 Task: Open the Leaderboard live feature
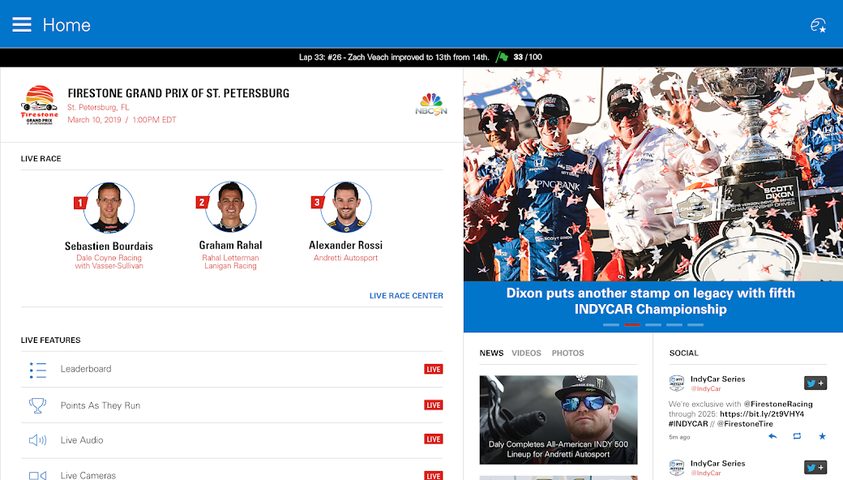coord(232,369)
